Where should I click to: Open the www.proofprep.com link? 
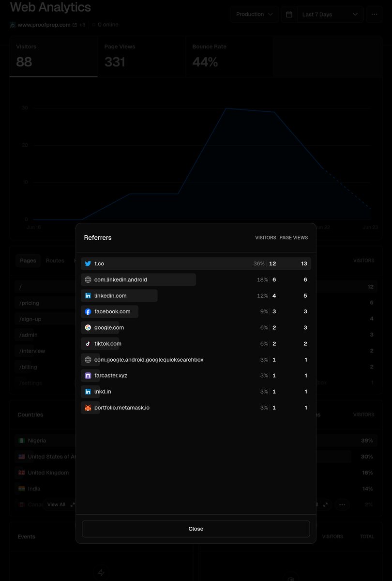(x=44, y=25)
